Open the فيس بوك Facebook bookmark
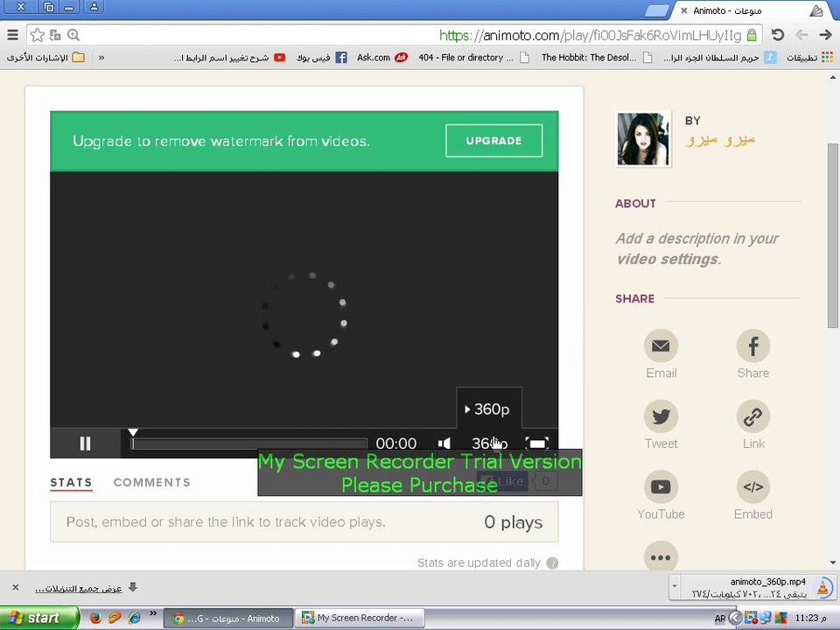Image resolution: width=840 pixels, height=630 pixels. tap(322, 58)
